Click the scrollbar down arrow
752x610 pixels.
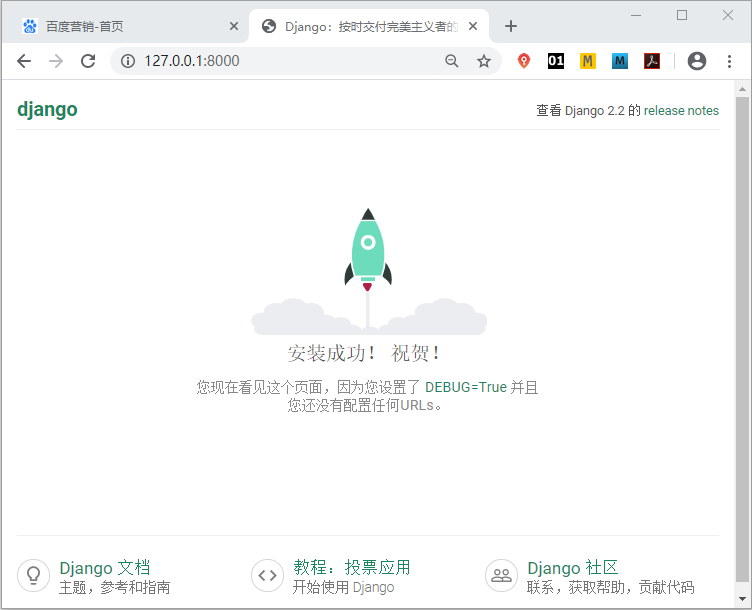coord(742,599)
